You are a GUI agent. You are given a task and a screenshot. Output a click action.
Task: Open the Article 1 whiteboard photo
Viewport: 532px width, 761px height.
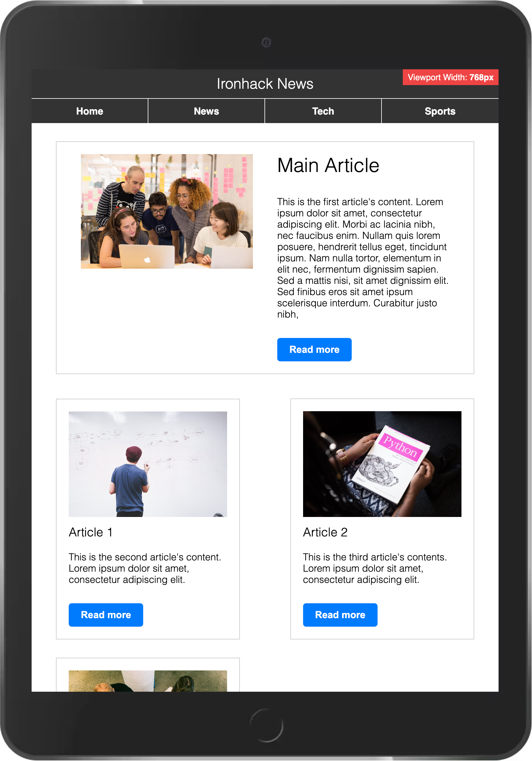tap(148, 464)
